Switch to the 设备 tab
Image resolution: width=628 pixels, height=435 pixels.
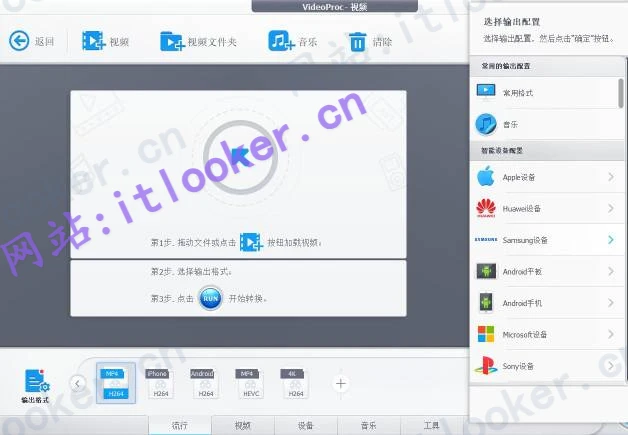point(306,425)
